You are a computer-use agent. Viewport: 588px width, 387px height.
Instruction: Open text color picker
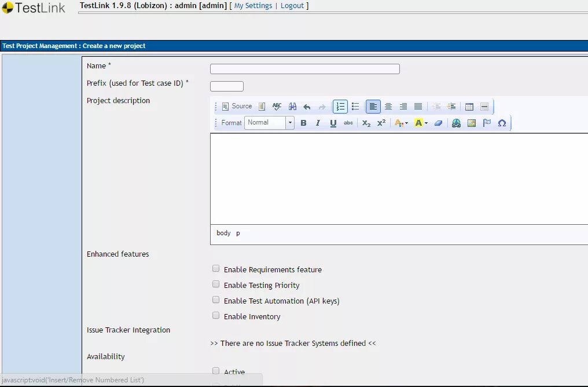401,123
